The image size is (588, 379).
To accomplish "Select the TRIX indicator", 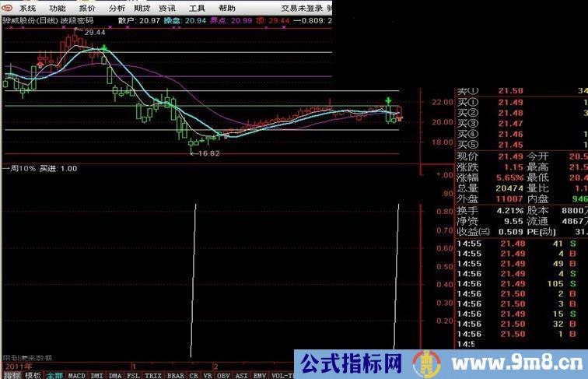I will click(x=154, y=374).
